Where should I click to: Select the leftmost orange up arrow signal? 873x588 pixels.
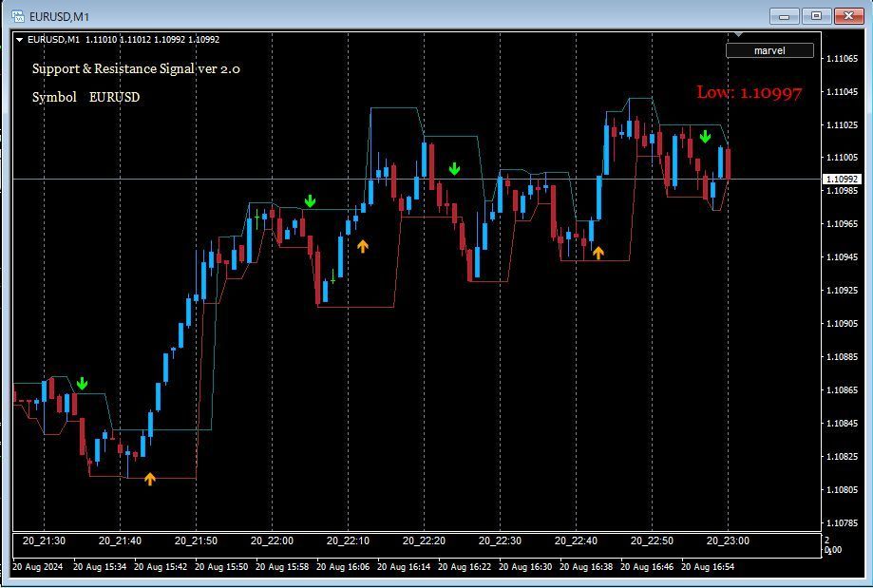tap(149, 479)
